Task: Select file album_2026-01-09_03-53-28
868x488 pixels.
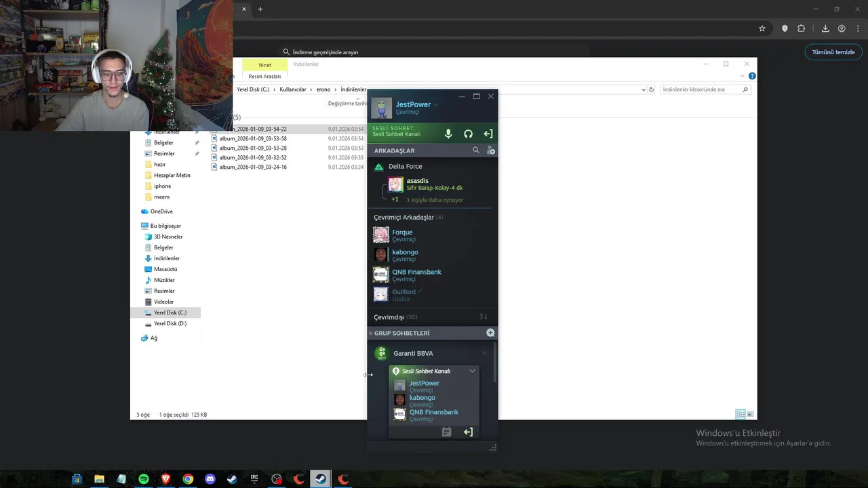Action: click(253, 148)
